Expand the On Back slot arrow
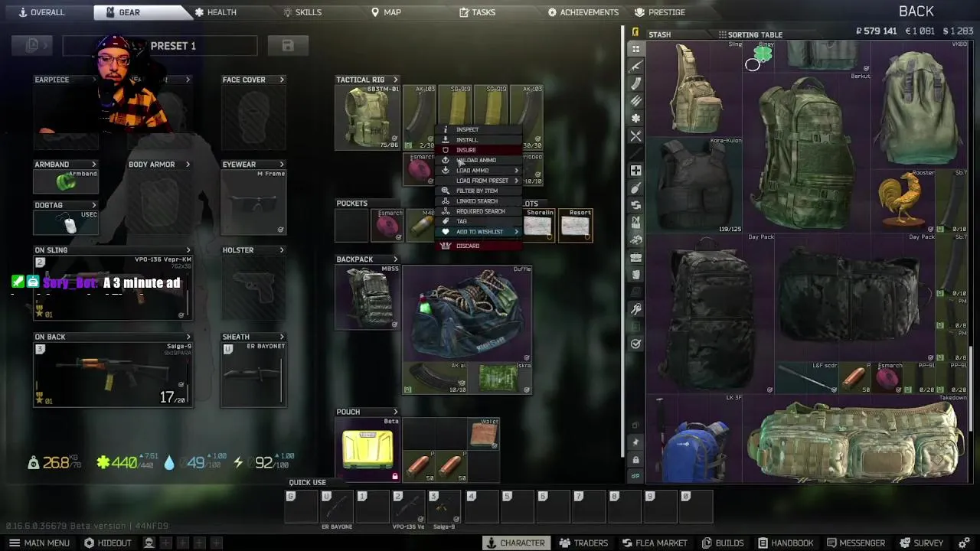 pyautogui.click(x=188, y=337)
